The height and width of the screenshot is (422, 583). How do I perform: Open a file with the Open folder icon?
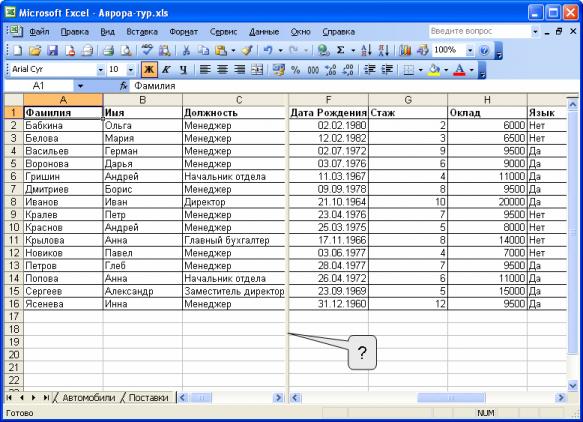coord(35,50)
